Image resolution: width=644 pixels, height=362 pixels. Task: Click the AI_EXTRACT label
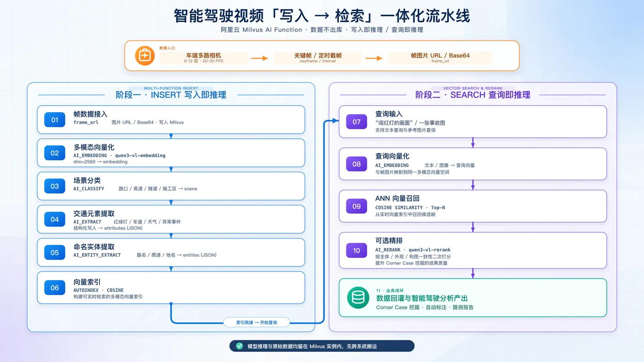[87, 222]
